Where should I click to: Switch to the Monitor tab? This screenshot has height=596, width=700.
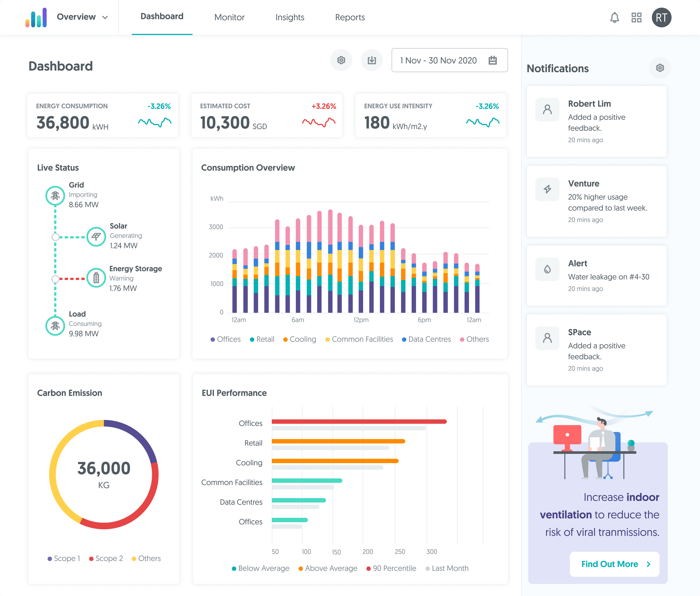pos(229,17)
